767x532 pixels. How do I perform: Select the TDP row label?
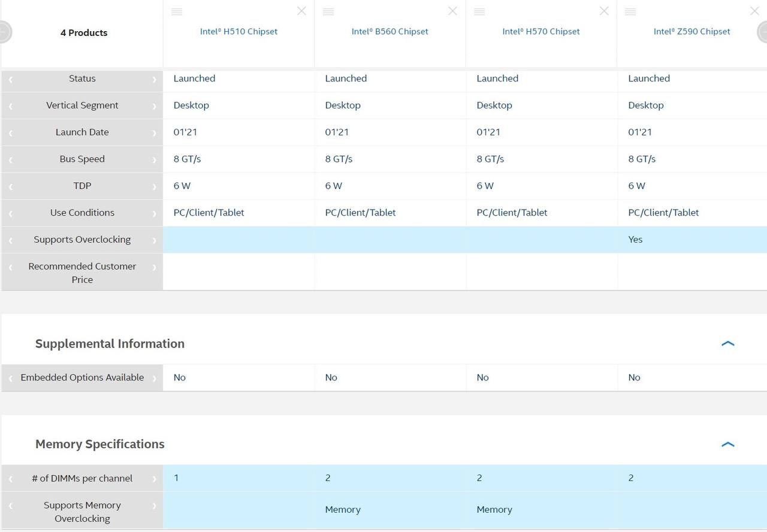(x=82, y=186)
